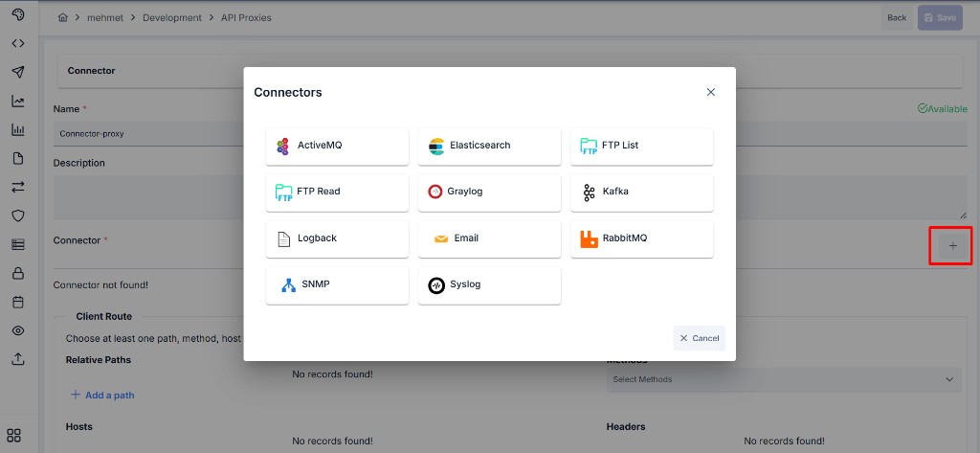
Task: Close the Connectors dialog with X
Action: tap(711, 92)
